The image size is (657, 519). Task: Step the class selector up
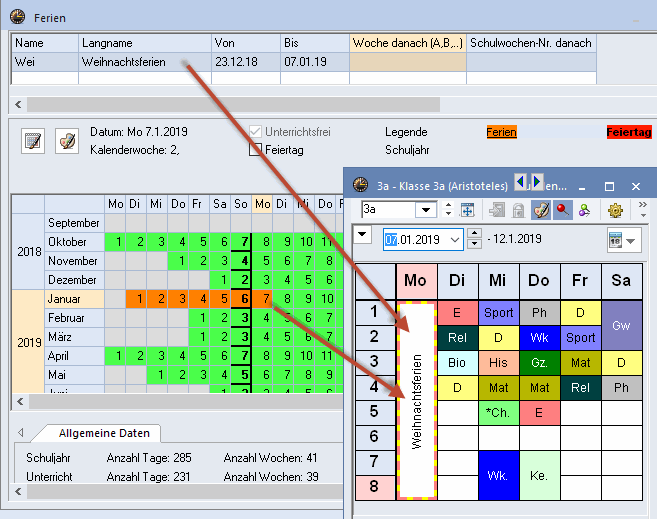click(x=448, y=205)
